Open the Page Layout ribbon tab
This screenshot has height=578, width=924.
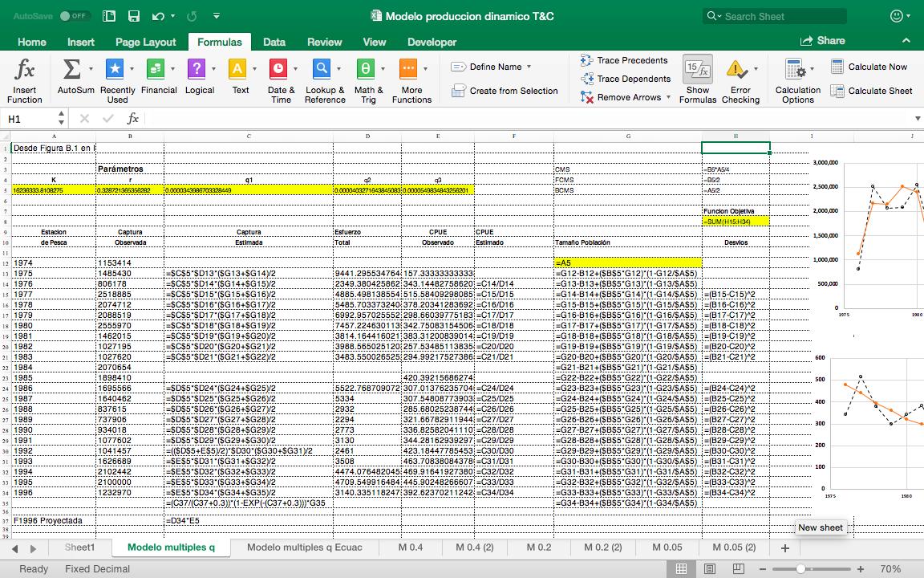(x=145, y=42)
